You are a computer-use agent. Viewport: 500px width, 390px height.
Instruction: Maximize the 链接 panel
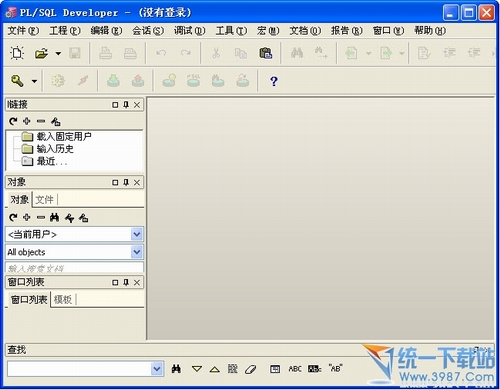coord(115,105)
